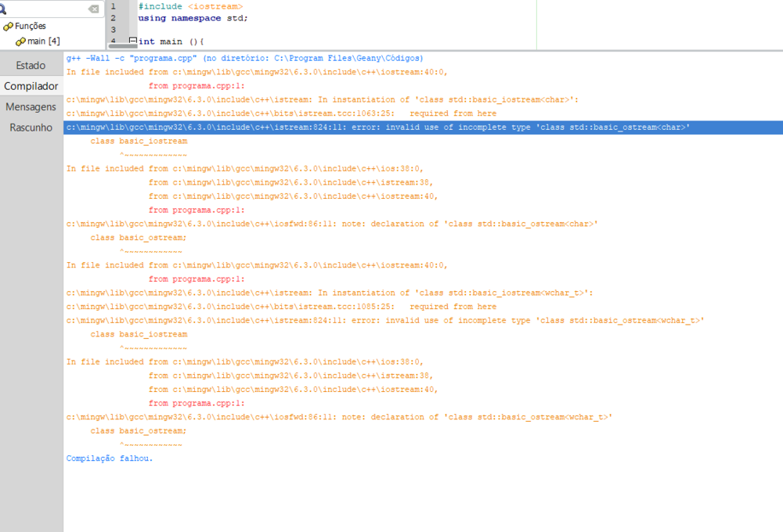Select the Funções symbol group
783x532 pixels.
[x=30, y=26]
